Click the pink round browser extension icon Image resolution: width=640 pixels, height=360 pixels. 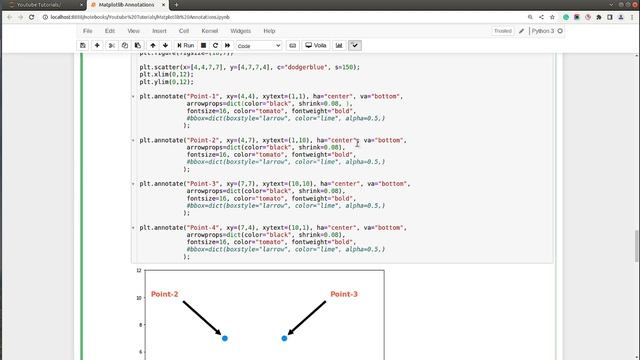[x=588, y=17]
